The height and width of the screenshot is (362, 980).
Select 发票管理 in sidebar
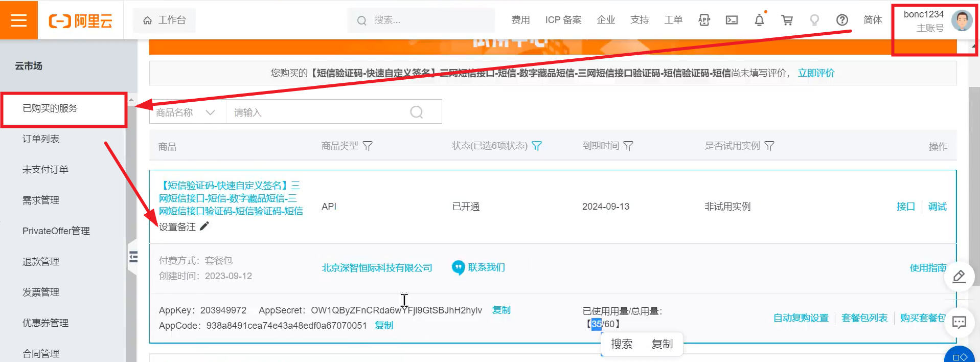point(41,292)
